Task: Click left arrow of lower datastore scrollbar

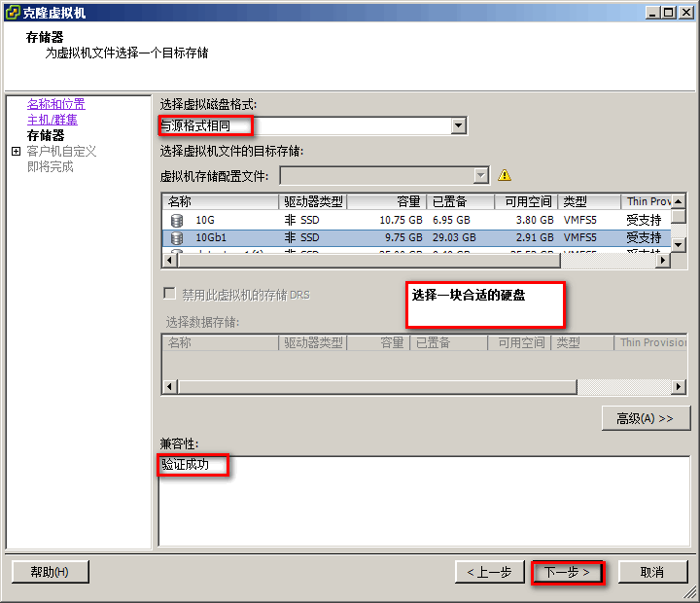Action: tap(169, 387)
